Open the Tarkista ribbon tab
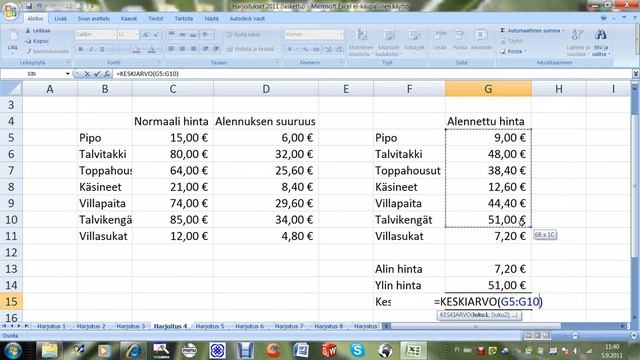The width and height of the screenshot is (640, 360). (x=184, y=18)
